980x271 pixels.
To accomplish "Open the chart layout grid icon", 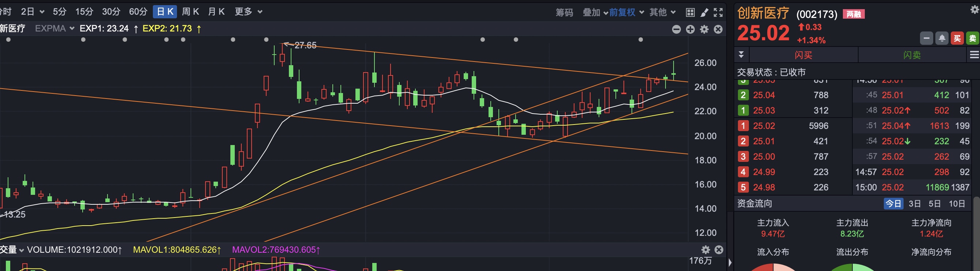I will (x=690, y=12).
